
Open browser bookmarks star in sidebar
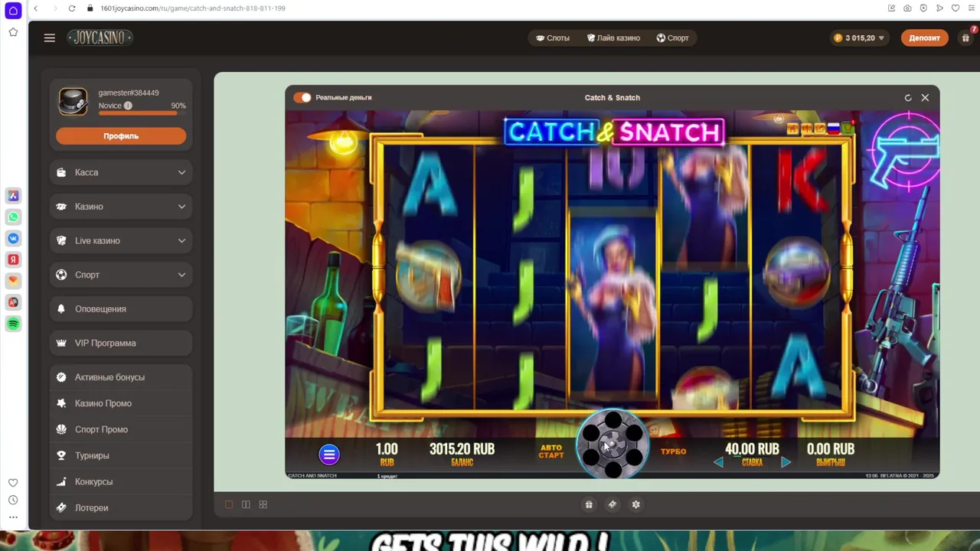pyautogui.click(x=13, y=32)
